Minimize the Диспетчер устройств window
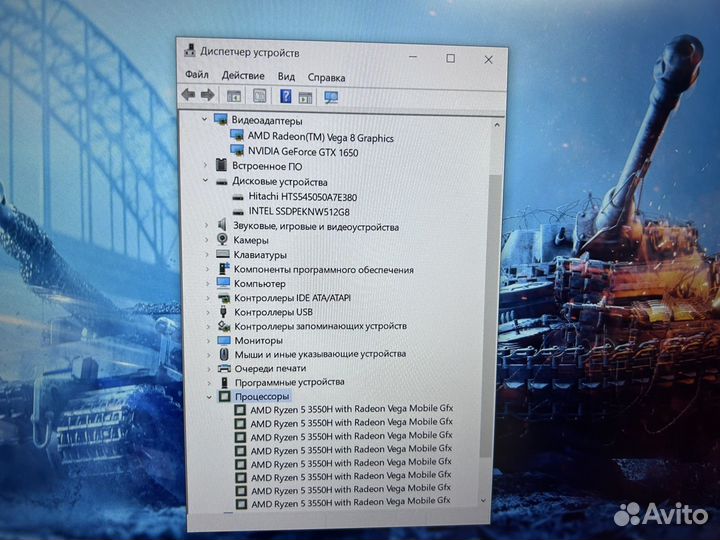This screenshot has width=720, height=540. tap(413, 57)
